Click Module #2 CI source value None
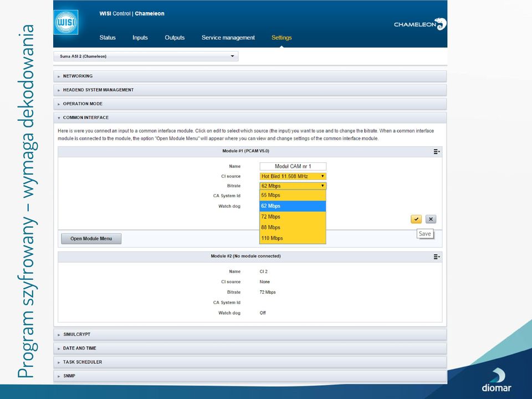 [265, 282]
